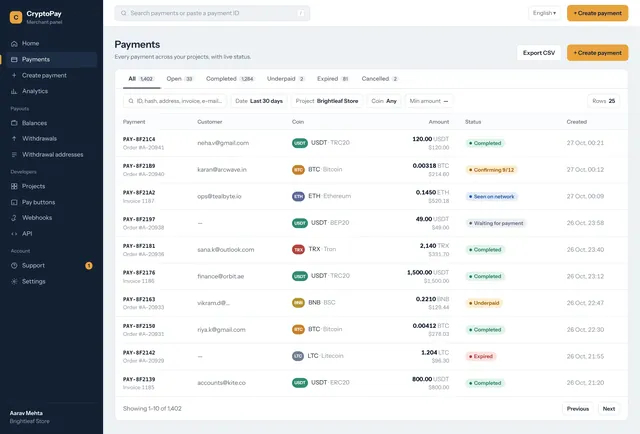The height and width of the screenshot is (434, 640).
Task: Click Confirming 9/12 status badge
Action: coord(491,170)
